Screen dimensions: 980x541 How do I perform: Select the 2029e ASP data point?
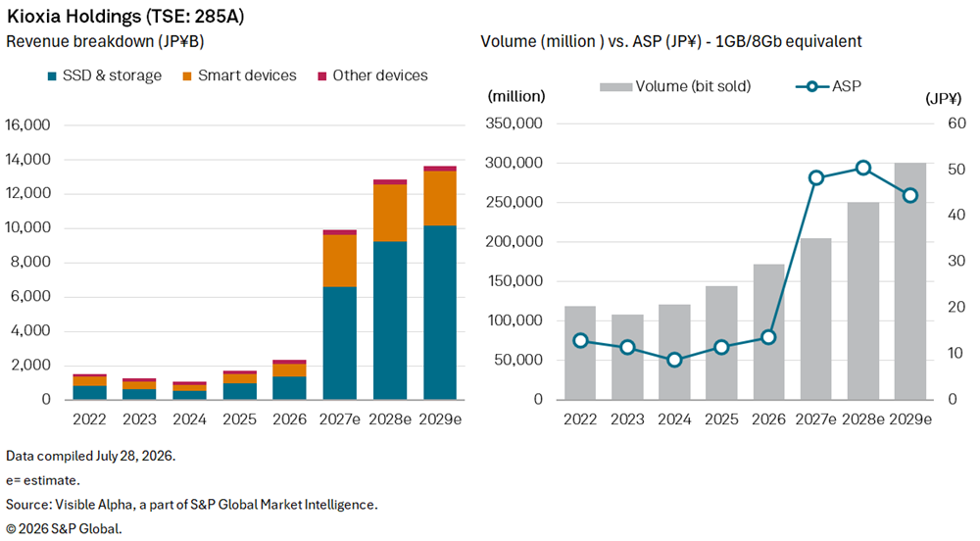pyautogui.click(x=910, y=196)
